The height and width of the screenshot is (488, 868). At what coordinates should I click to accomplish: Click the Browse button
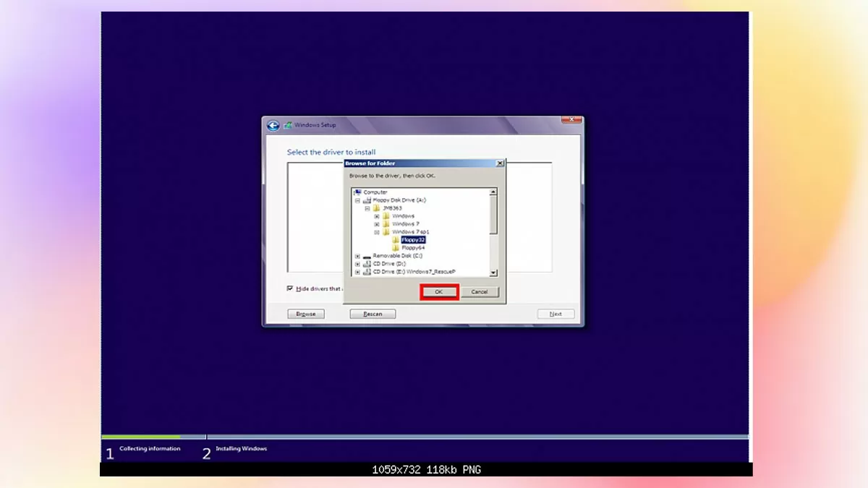305,313
